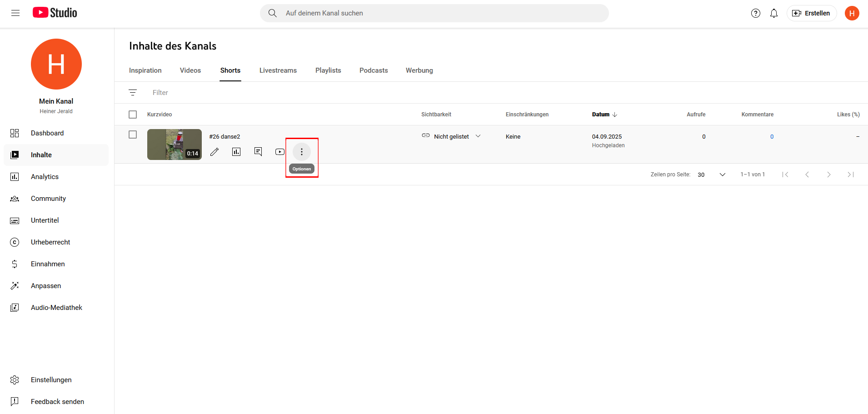Image resolution: width=868 pixels, height=414 pixels.
Task: Click the Erstellen button
Action: pyautogui.click(x=812, y=13)
